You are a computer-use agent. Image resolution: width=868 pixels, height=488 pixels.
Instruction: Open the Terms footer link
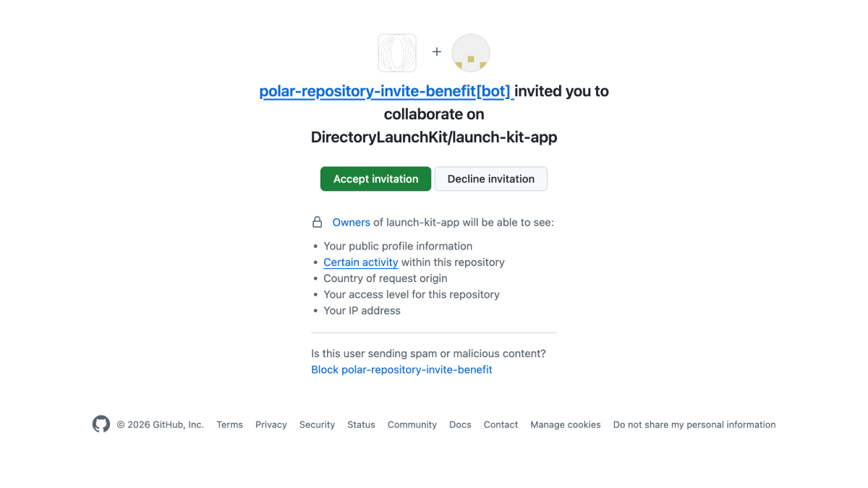pos(229,425)
